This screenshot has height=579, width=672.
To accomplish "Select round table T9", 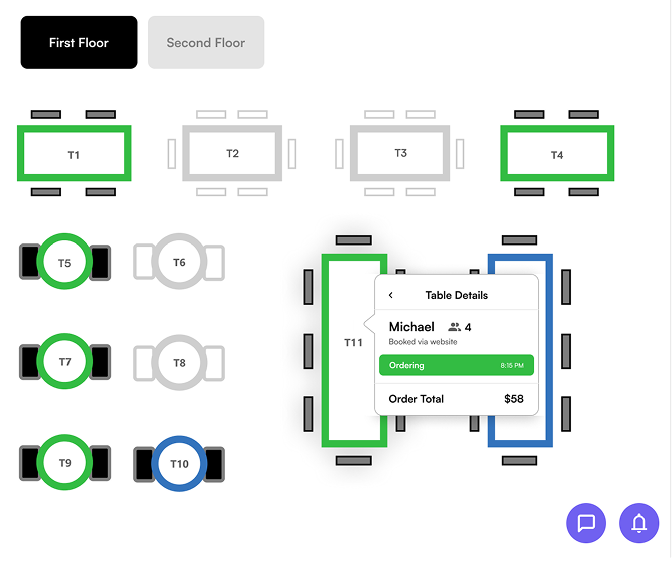I will coord(65,463).
